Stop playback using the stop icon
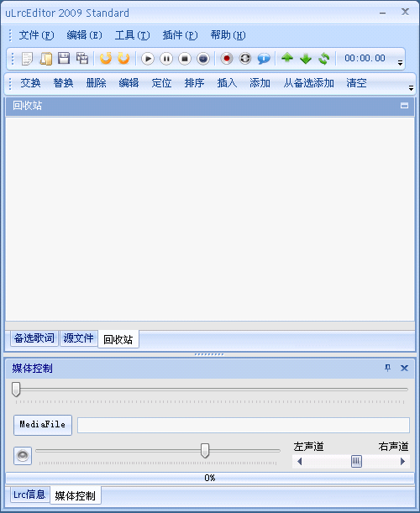This screenshot has width=420, height=513. click(185, 59)
